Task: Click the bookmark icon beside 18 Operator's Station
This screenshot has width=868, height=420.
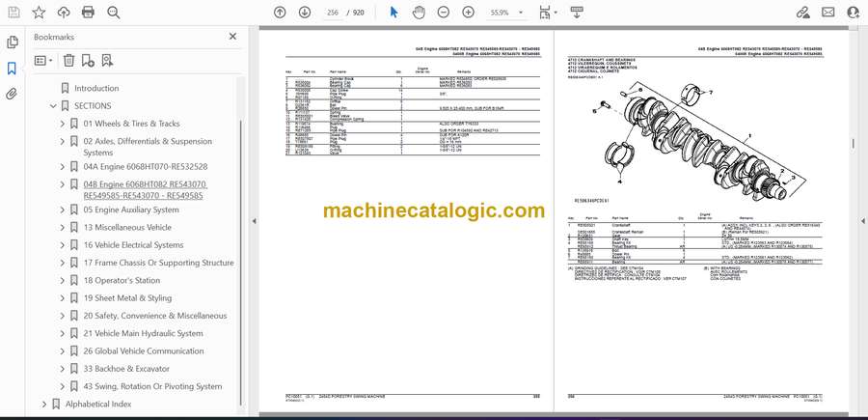Action: [x=73, y=280]
